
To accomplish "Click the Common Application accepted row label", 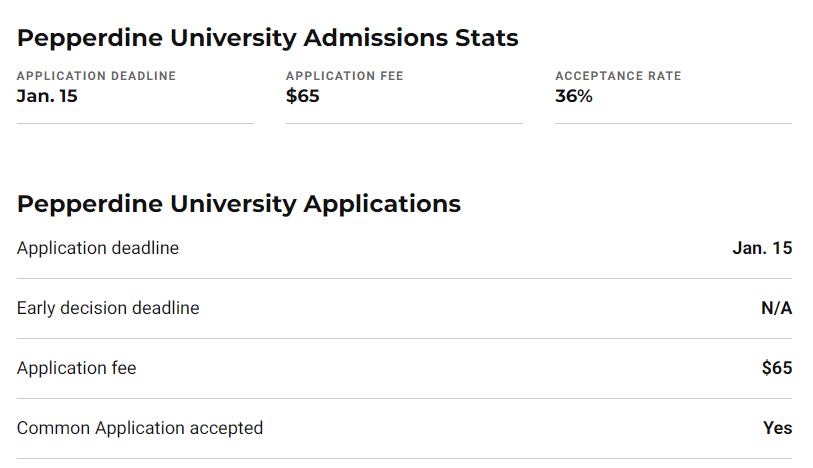I will pos(140,428).
